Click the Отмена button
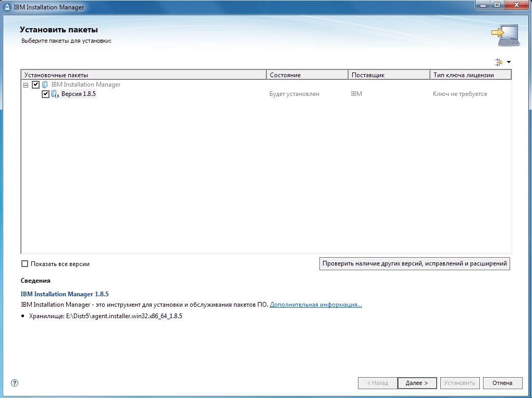 point(502,383)
